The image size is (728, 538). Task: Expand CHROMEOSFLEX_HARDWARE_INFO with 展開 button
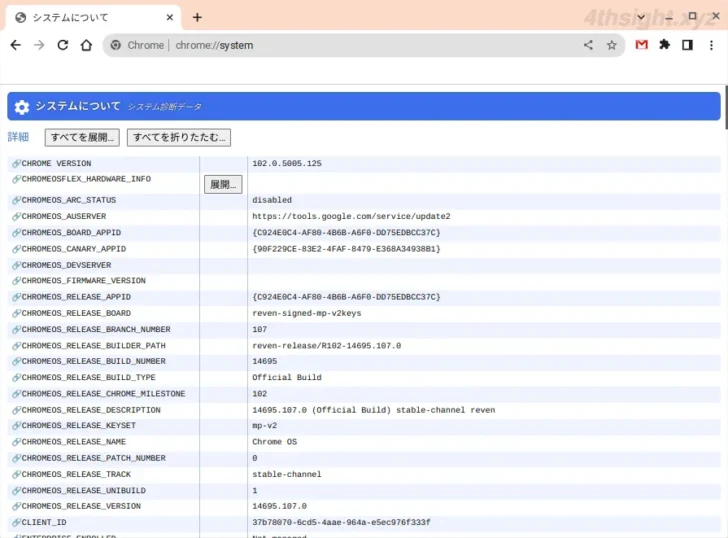tap(223, 184)
